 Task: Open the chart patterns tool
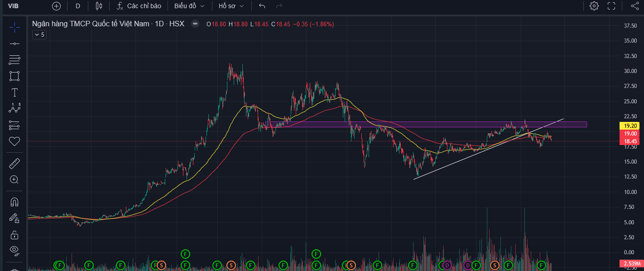[x=14, y=108]
